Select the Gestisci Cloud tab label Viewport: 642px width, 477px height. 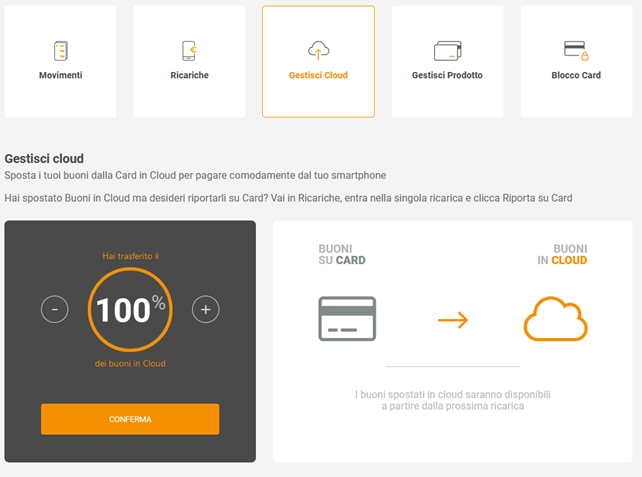pos(318,75)
